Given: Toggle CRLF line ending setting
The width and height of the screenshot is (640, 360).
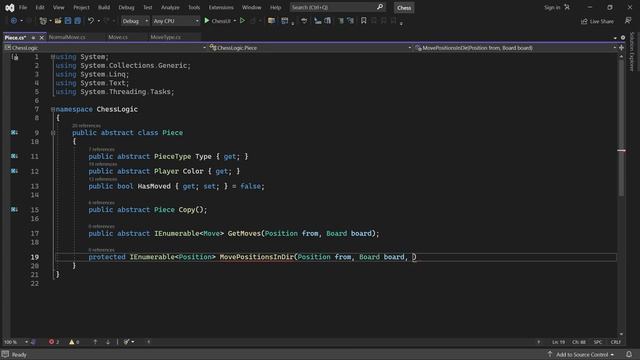Looking at the screenshot, I should point(616,342).
